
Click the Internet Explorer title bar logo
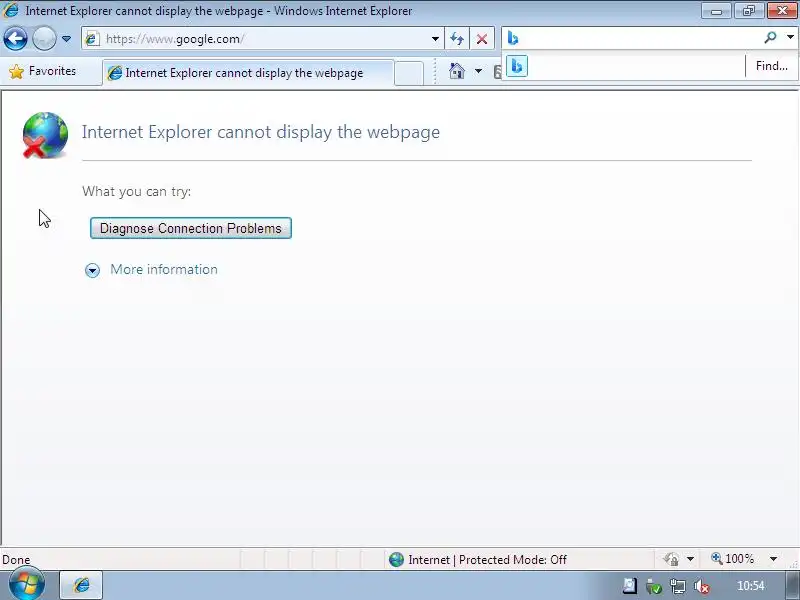point(10,10)
